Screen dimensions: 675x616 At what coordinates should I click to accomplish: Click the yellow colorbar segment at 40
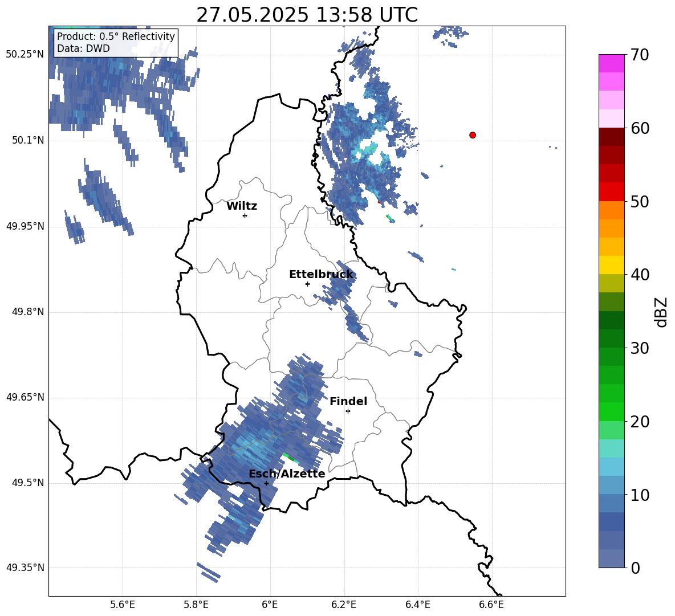click(x=611, y=265)
